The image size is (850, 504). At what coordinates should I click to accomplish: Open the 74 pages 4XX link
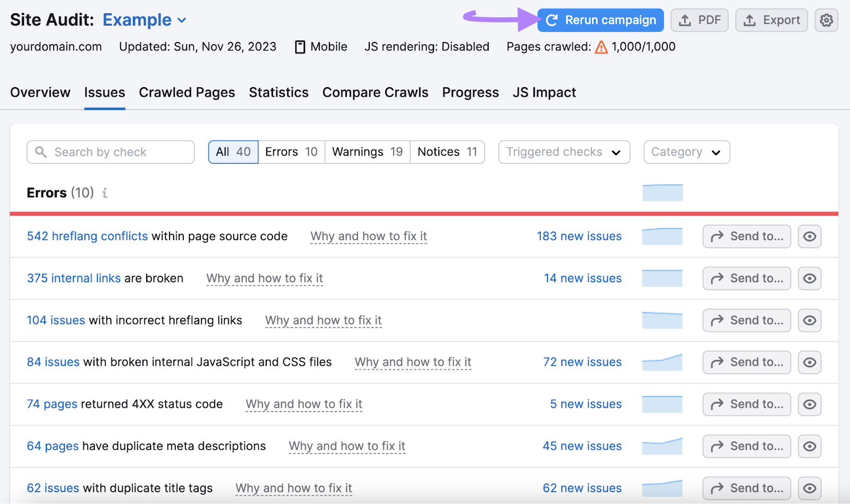pos(52,404)
